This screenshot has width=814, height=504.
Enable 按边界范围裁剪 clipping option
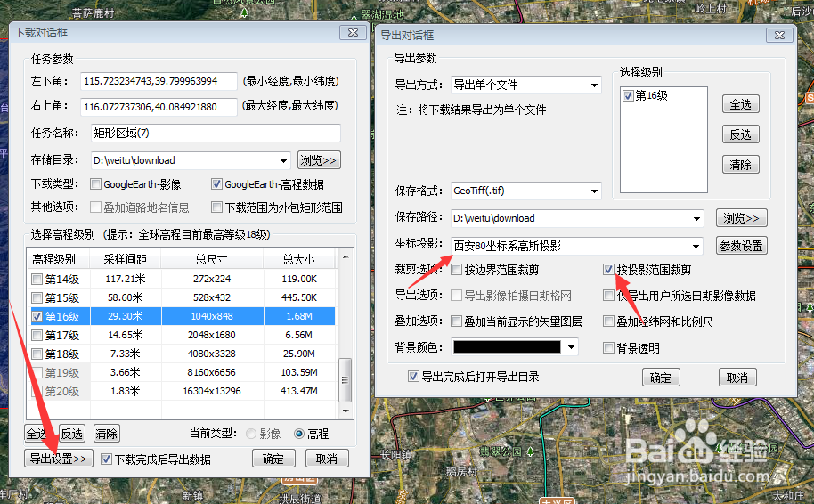(456, 270)
